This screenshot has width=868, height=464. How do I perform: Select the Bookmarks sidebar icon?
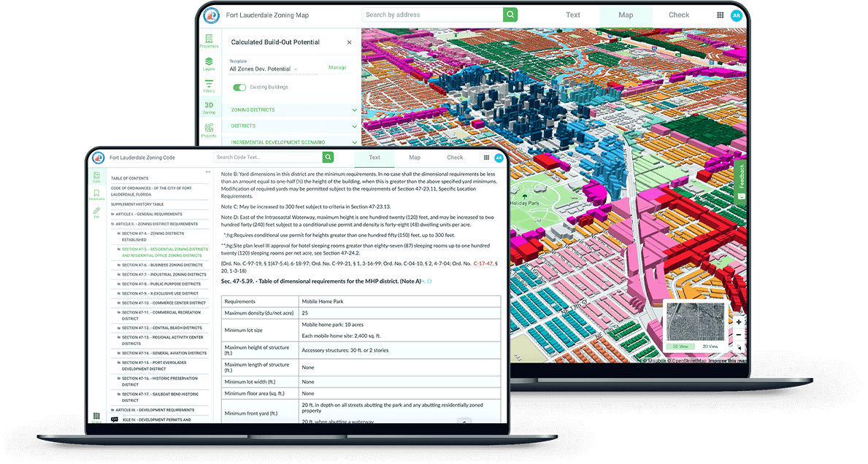(x=96, y=194)
